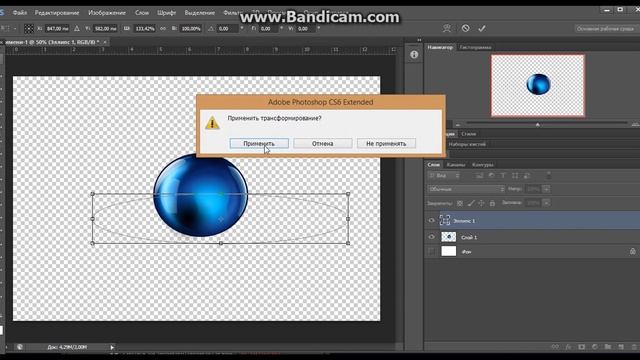
Task: Hide the Эллипс 1 layer
Action: pos(431,220)
